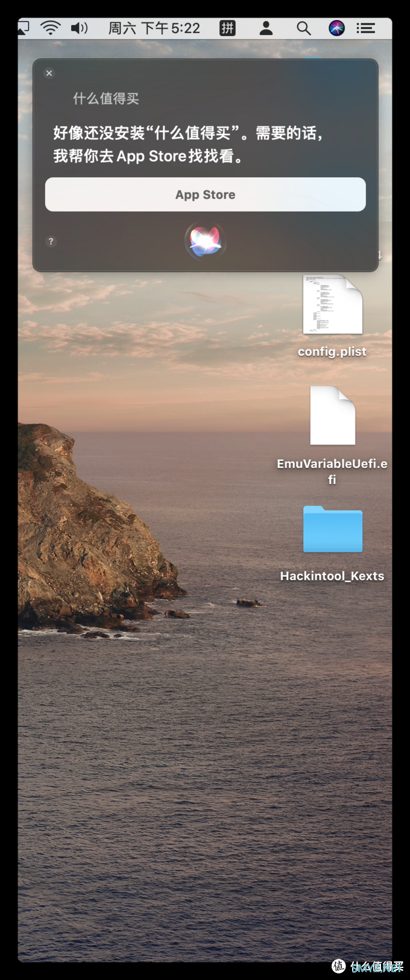Screen dimensions: 410x980
Task: Click the EmuVariableUefi.efi file name
Action: [x=332, y=471]
